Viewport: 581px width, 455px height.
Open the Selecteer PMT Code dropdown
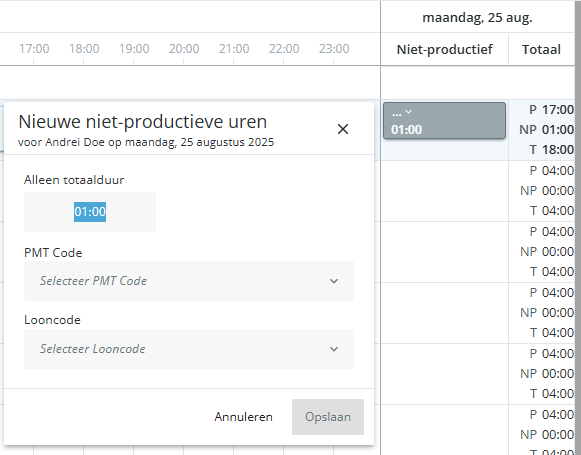[189, 281]
